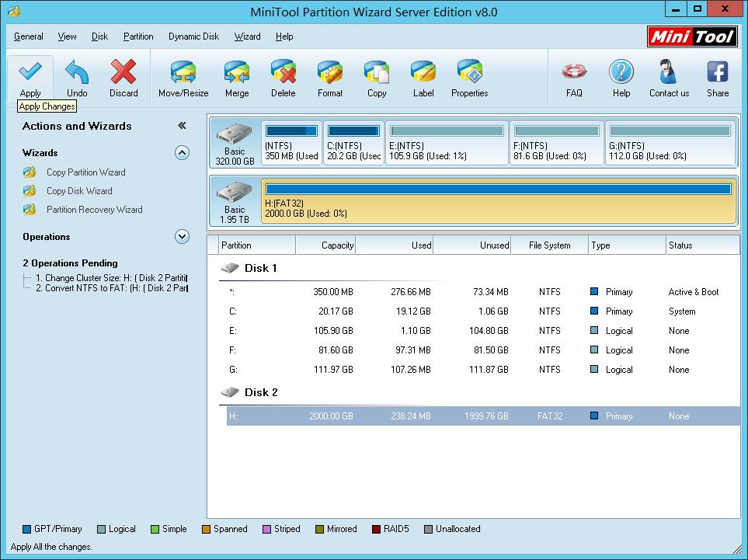Select the Copy partition tool
Screen dimensions: 748x560
coord(377,78)
